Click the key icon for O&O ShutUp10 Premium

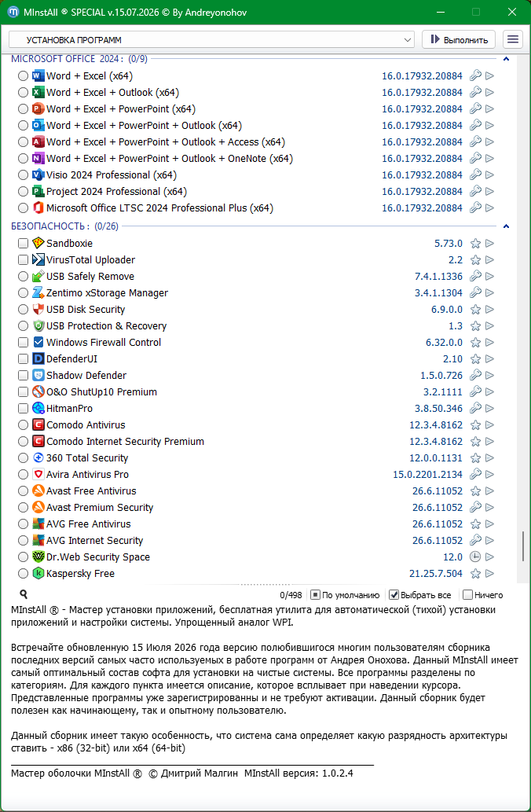point(475,392)
